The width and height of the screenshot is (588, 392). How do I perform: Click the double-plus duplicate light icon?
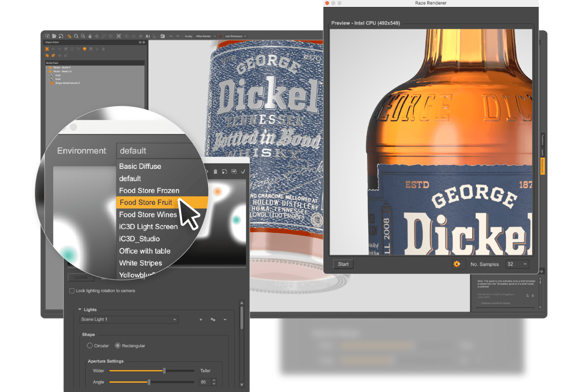[213, 320]
